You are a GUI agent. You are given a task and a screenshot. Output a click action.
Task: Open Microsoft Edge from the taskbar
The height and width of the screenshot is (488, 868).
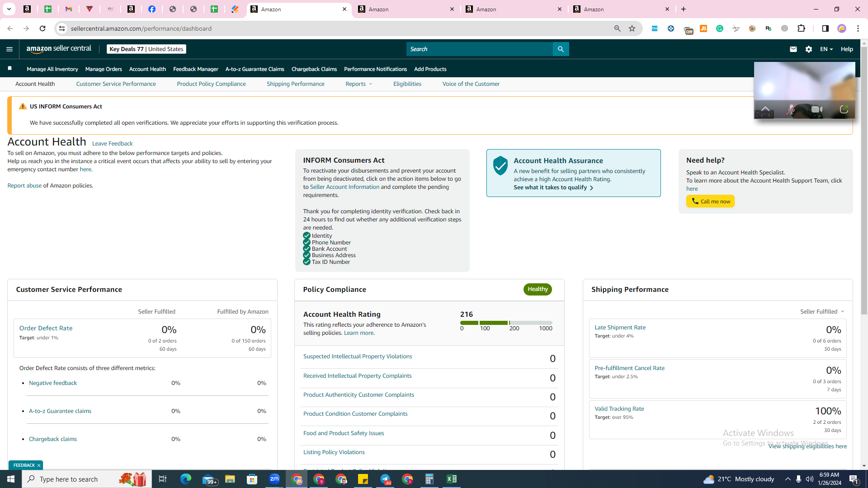click(x=186, y=479)
